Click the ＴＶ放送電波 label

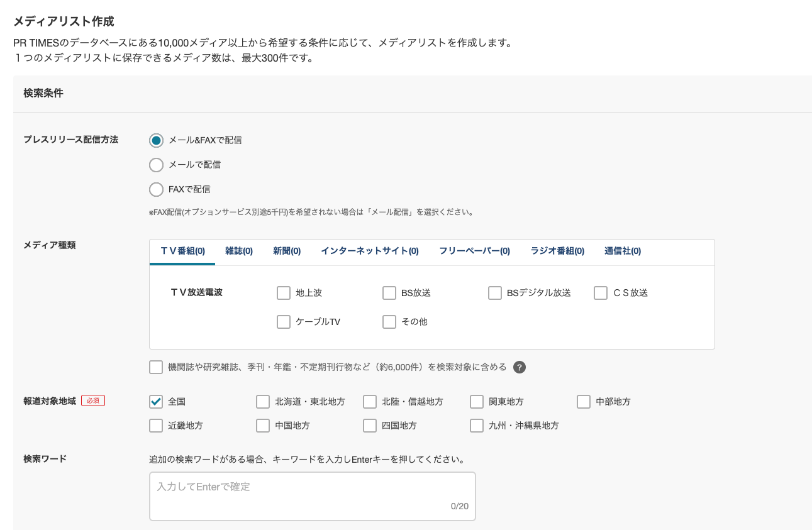click(196, 292)
